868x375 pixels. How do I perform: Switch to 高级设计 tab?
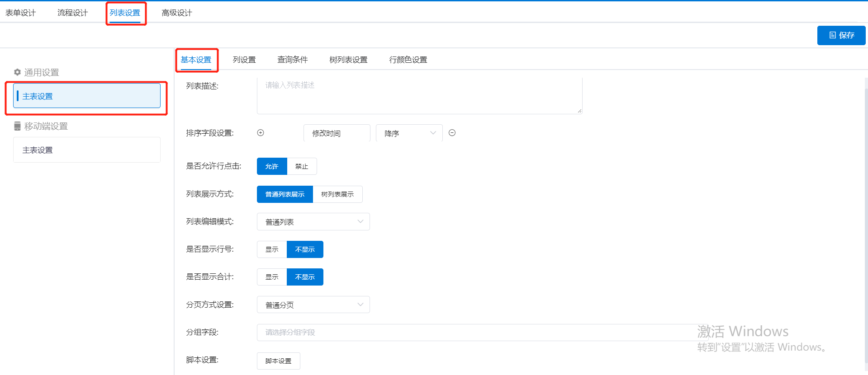177,13
